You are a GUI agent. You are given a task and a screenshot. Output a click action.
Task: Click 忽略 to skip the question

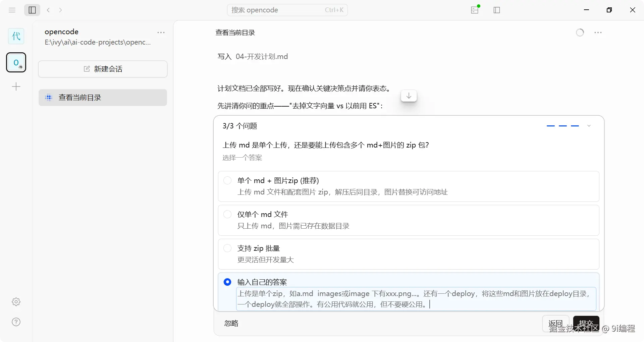click(x=231, y=323)
